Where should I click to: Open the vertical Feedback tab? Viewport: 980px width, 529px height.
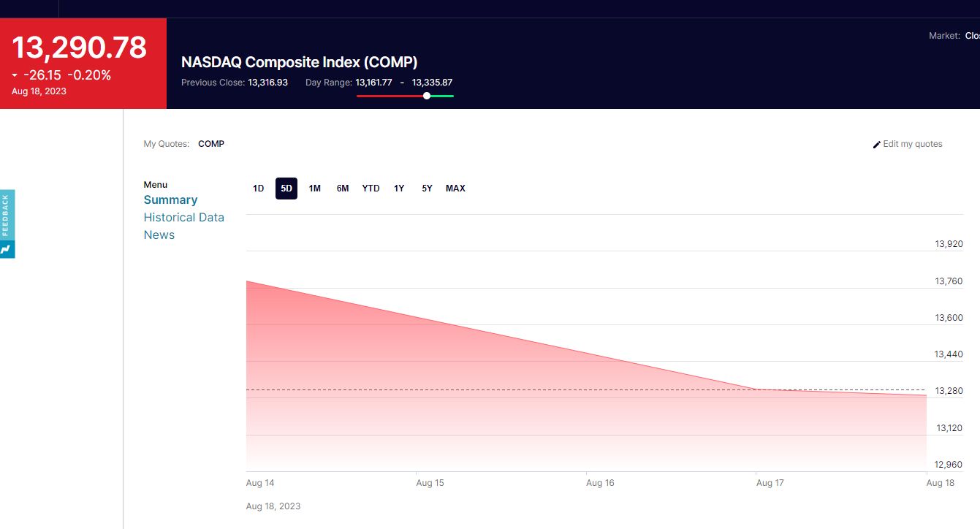(x=7, y=216)
